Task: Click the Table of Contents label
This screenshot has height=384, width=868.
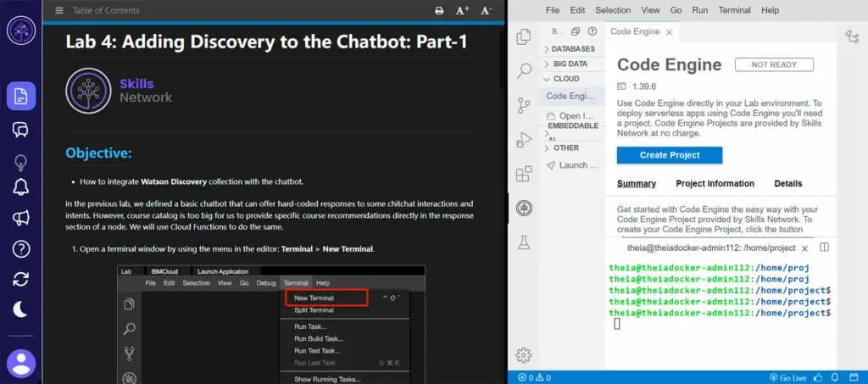Action: point(106,10)
